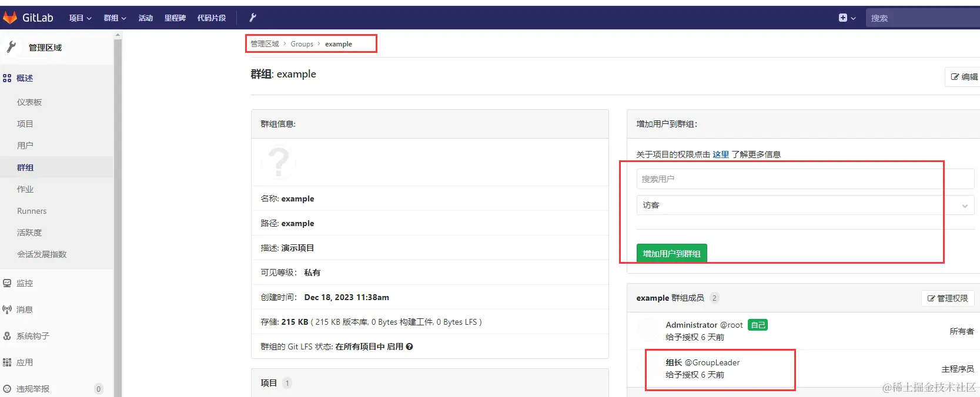Focus the top 搜索 search box

click(x=922, y=18)
